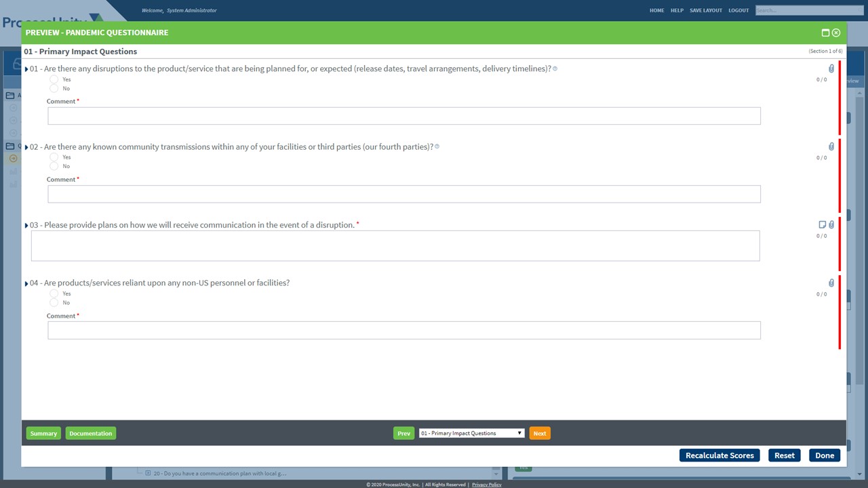The height and width of the screenshot is (488, 868).
Task: Select Yes for question 04 non-US personnel
Action: [54, 293]
